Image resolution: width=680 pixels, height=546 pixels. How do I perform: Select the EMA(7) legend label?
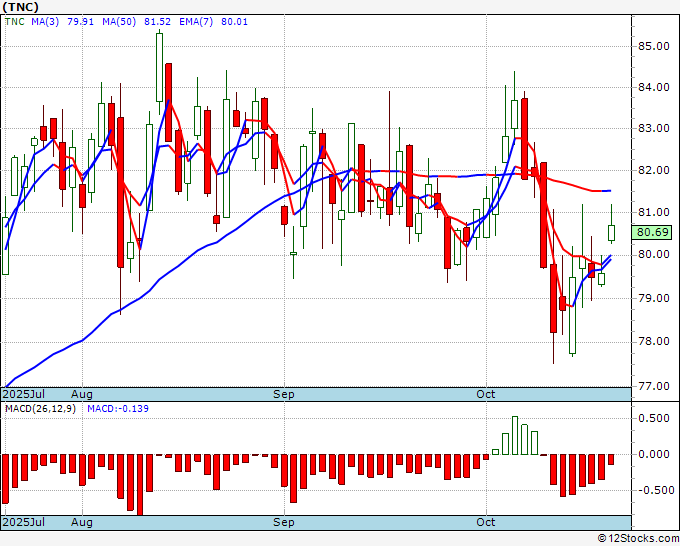(196, 22)
